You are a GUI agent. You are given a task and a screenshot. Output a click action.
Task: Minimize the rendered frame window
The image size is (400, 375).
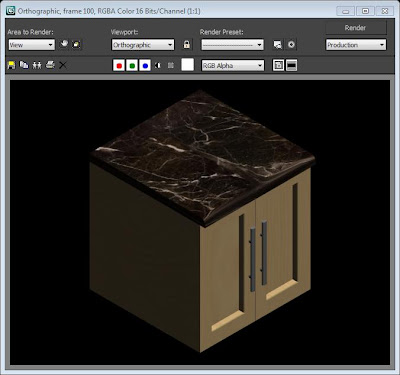point(346,11)
